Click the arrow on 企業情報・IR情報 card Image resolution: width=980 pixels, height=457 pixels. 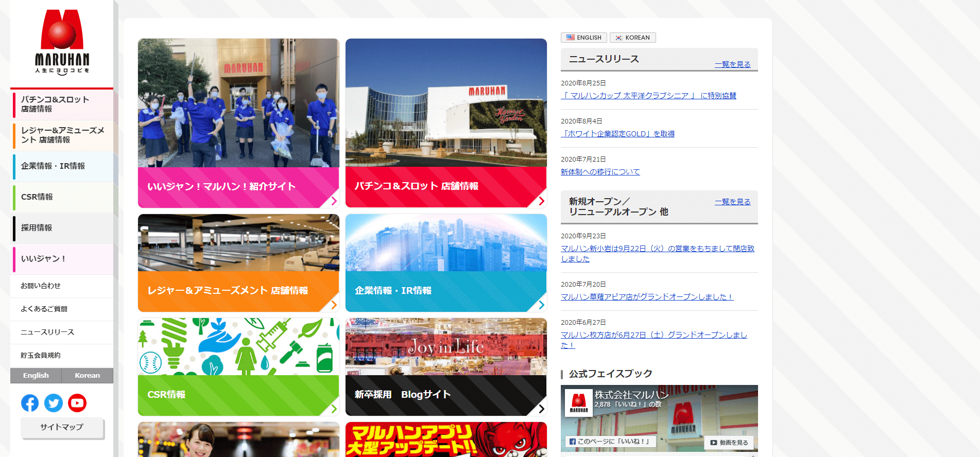541,305
